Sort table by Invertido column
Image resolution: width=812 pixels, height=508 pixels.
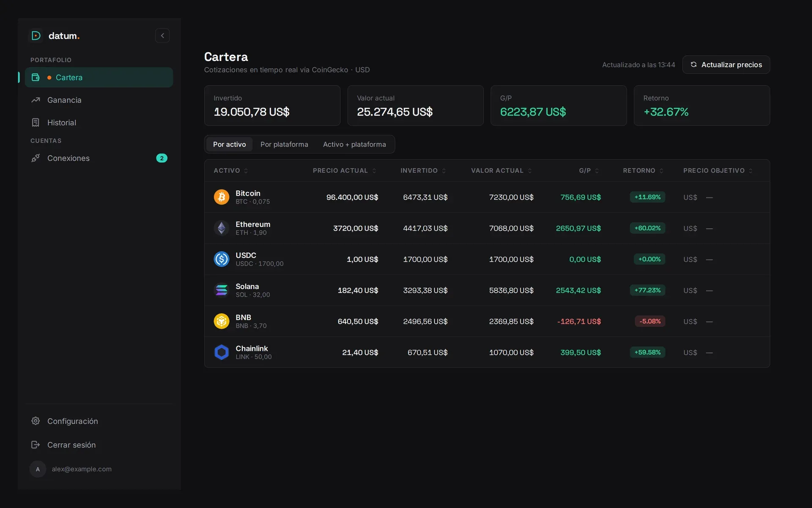(x=423, y=171)
